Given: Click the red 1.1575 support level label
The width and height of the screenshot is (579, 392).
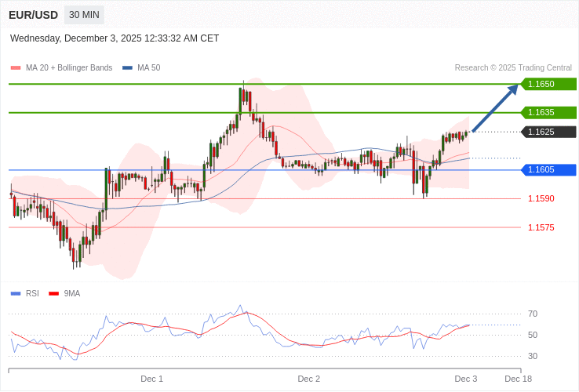Looking at the screenshot, I should (541, 227).
